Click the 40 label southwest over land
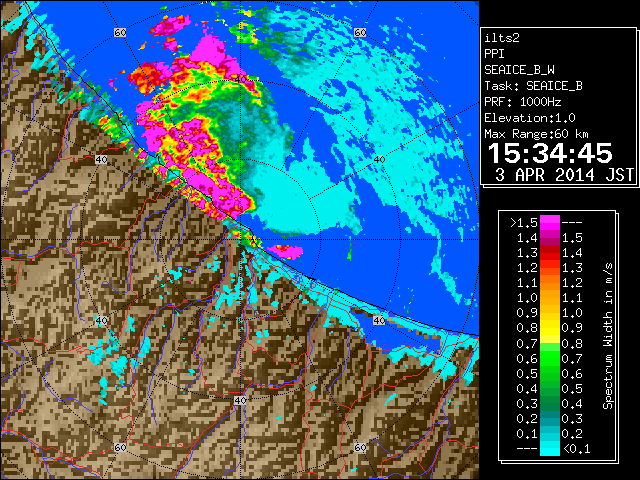Viewport: 640px width, 480px height. coord(101,320)
